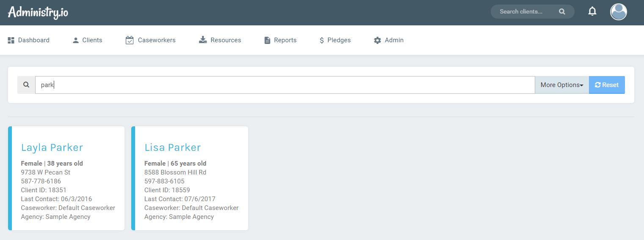Screen dimensions: 644x240
Task: Click the search icon beside filter field
Action: pyautogui.click(x=26, y=85)
